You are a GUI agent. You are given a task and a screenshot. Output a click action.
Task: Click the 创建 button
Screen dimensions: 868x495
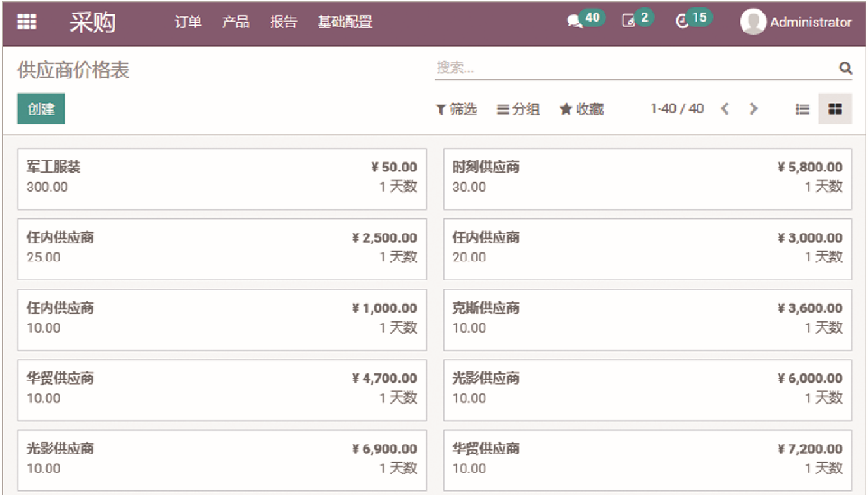tap(42, 109)
